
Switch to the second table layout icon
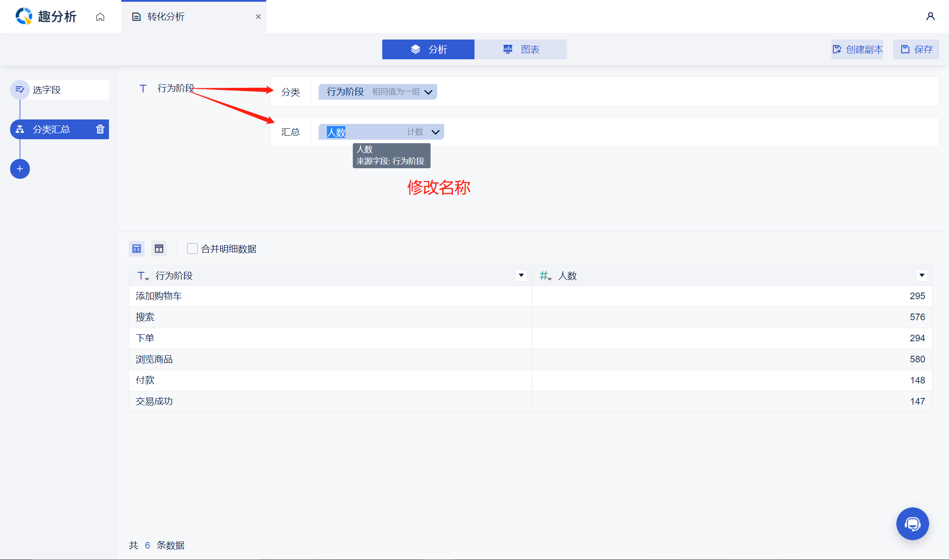pos(159,249)
